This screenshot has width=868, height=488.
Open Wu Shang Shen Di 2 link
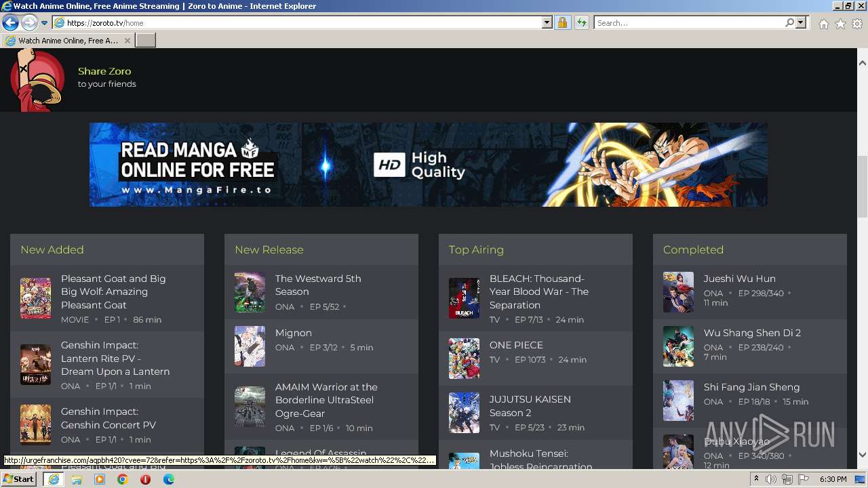pos(752,333)
